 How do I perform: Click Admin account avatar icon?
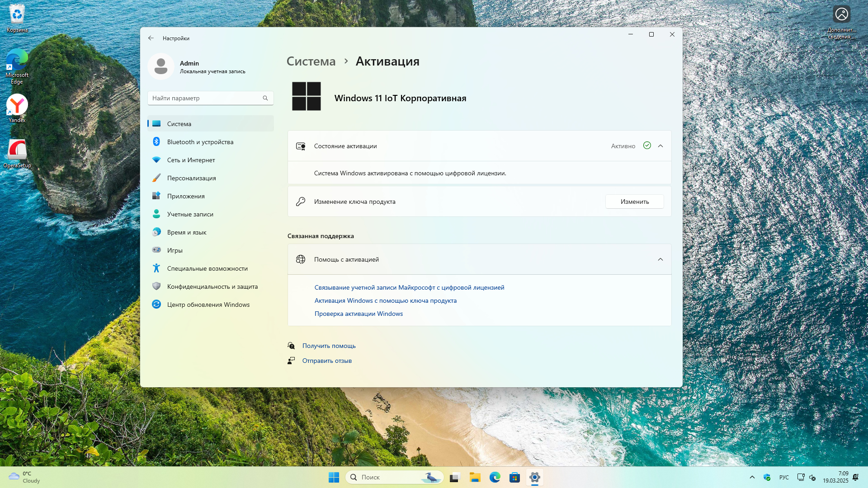161,66
